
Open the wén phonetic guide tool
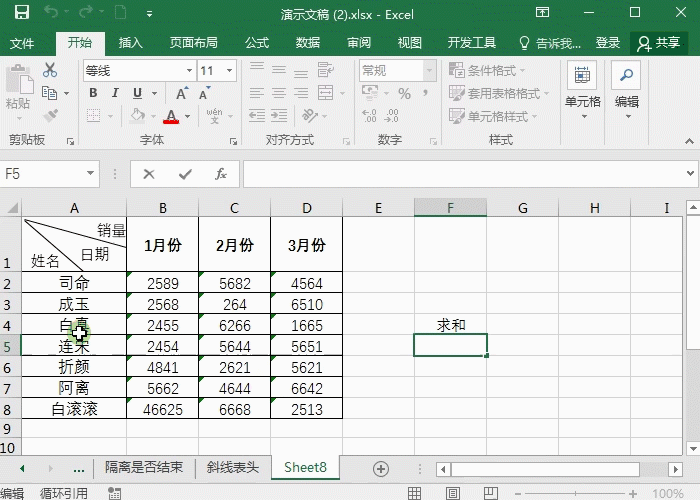215,116
